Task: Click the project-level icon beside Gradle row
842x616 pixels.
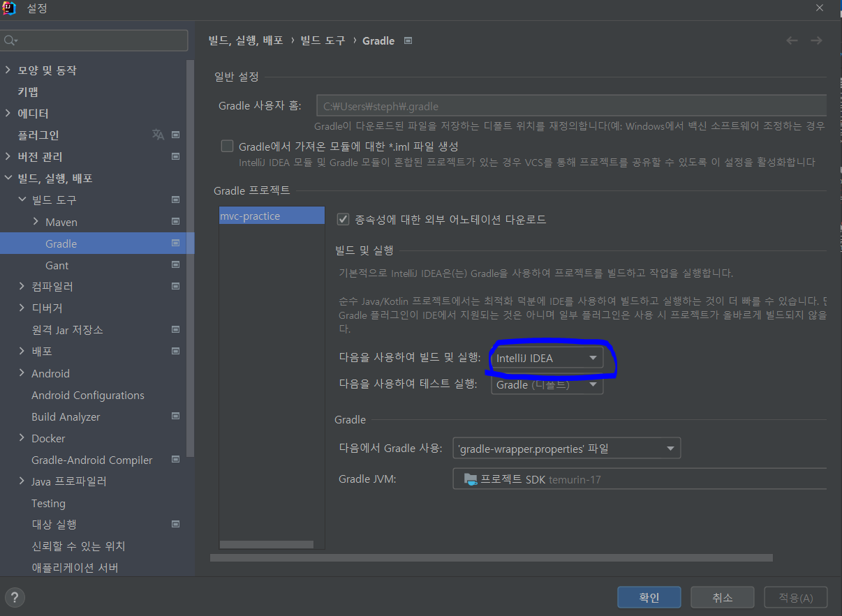Action: pos(175,243)
